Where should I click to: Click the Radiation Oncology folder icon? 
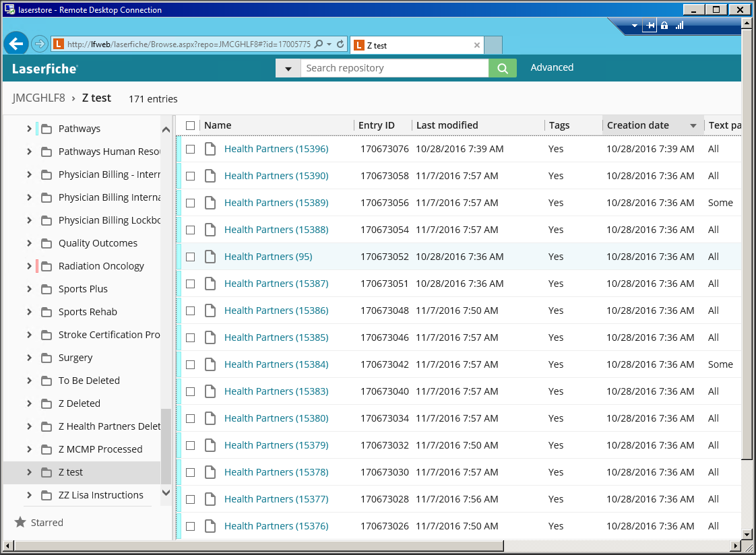pyautogui.click(x=46, y=266)
